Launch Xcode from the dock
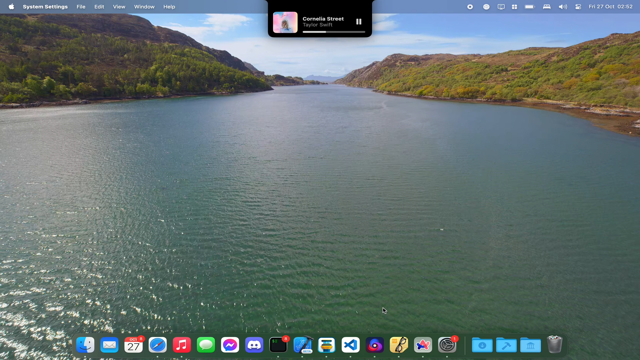 302,345
